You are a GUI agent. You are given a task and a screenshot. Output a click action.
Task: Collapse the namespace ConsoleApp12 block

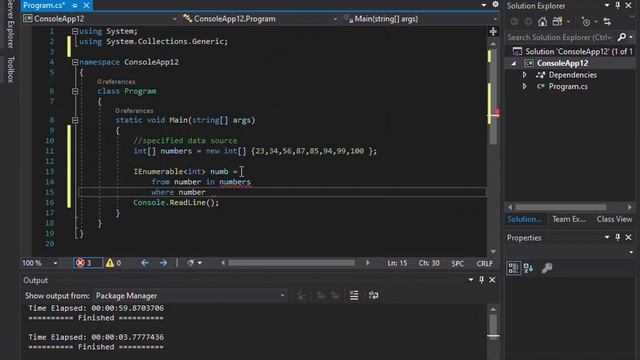point(75,62)
